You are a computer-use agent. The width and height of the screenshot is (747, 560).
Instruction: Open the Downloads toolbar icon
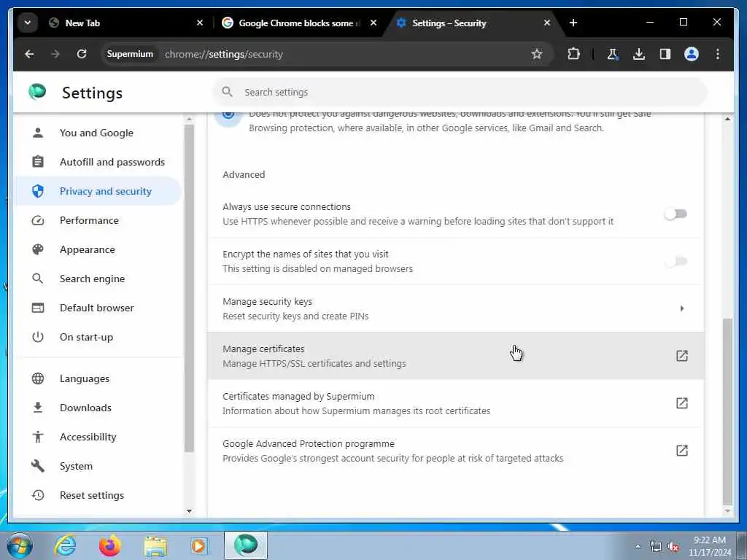pos(639,54)
